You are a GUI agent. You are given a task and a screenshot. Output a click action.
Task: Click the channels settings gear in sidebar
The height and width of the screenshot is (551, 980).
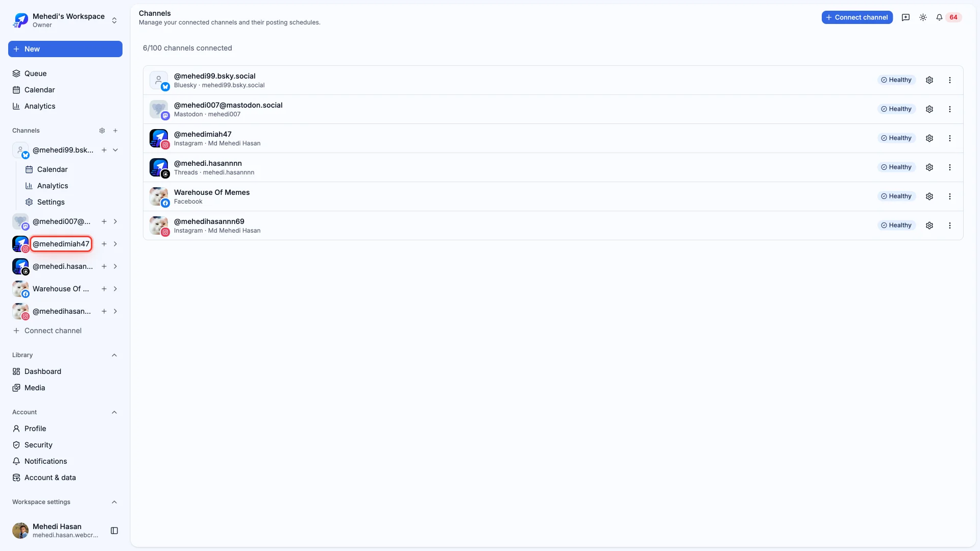click(x=102, y=131)
